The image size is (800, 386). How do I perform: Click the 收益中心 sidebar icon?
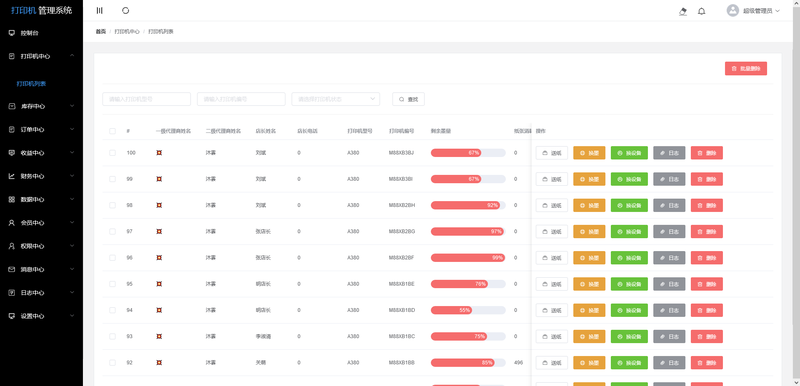(12, 152)
